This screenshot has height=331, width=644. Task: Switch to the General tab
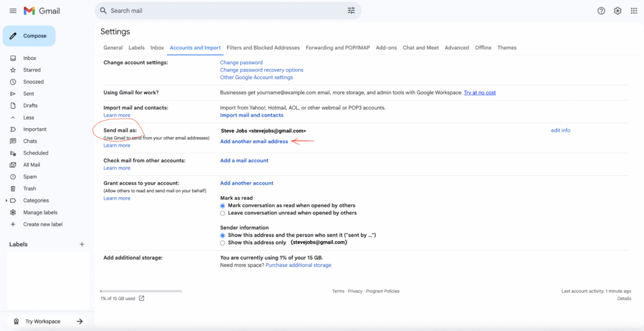113,48
